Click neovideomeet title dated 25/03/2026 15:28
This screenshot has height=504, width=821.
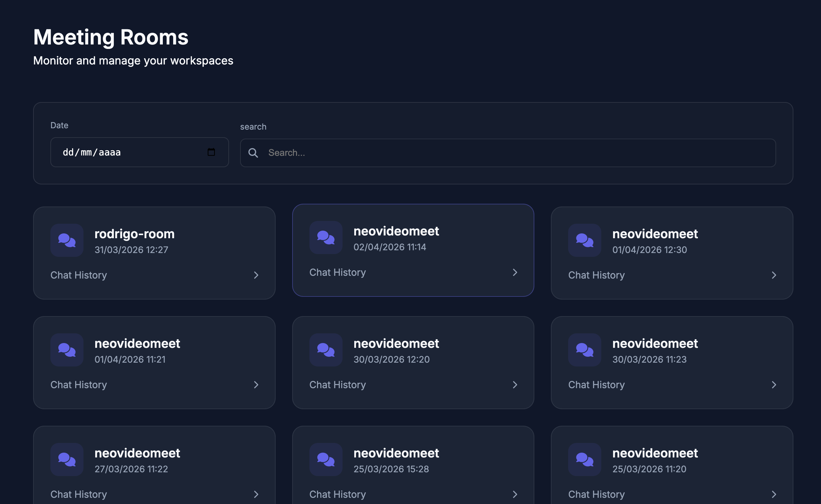[x=396, y=453]
